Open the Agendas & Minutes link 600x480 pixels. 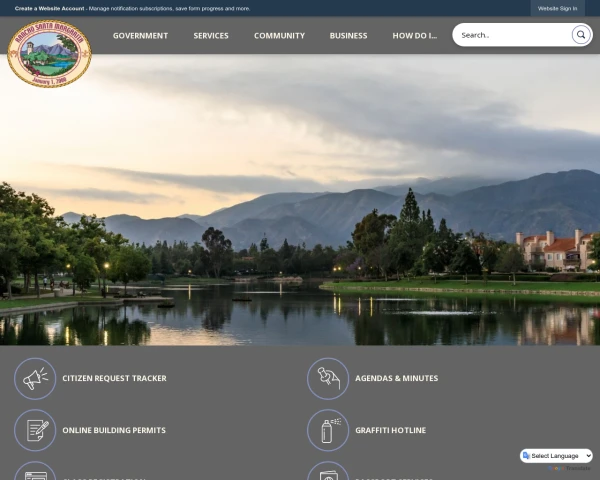click(x=396, y=378)
